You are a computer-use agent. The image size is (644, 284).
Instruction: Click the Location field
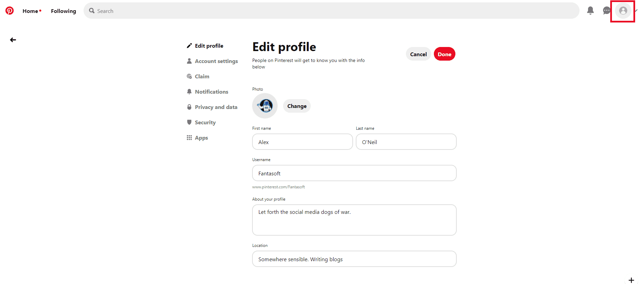pos(354,259)
